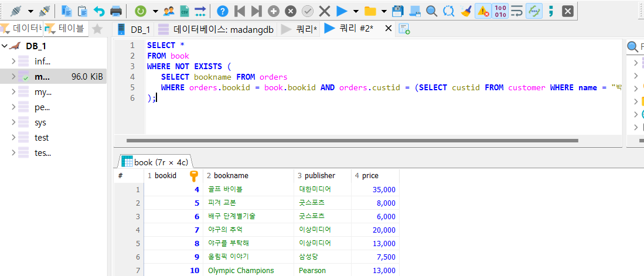Open the session manager plug icon
The height and width of the screenshot is (276, 644).
click(17, 11)
